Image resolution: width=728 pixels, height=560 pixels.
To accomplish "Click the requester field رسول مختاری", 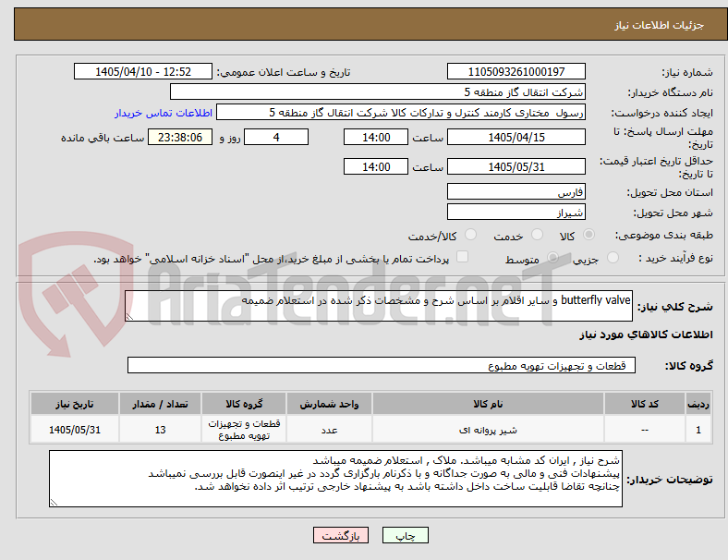I will click(401, 113).
